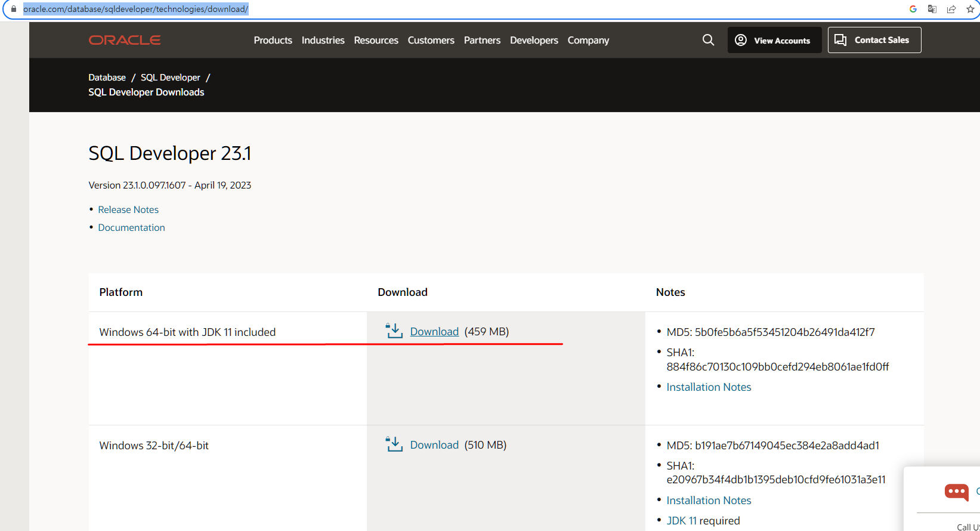Click SQL Developer Downloads breadcrumb title
This screenshot has height=531, width=980.
pyautogui.click(x=146, y=92)
